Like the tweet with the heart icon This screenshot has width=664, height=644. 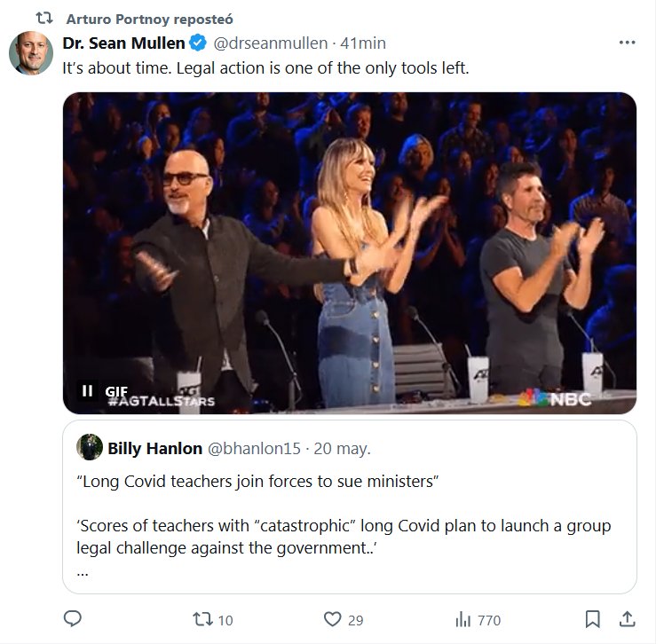333,619
